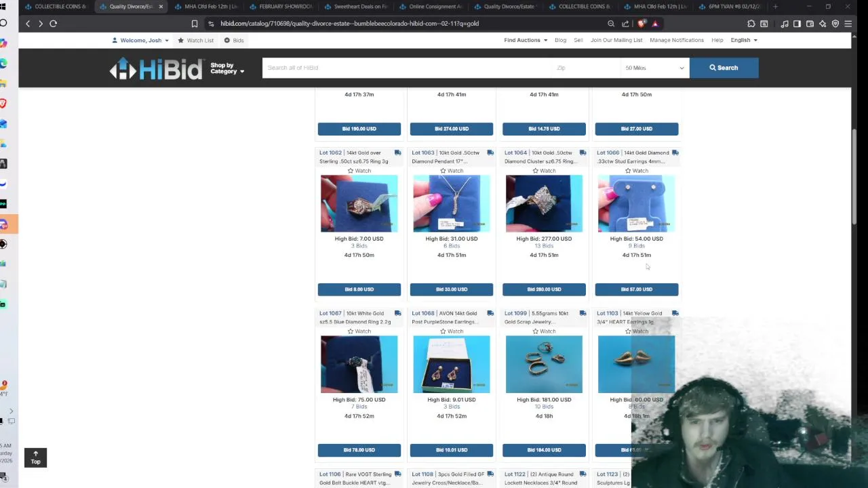Image resolution: width=868 pixels, height=488 pixels.
Task: Click shipping truck icon on Lot 1106
Action: (397, 474)
